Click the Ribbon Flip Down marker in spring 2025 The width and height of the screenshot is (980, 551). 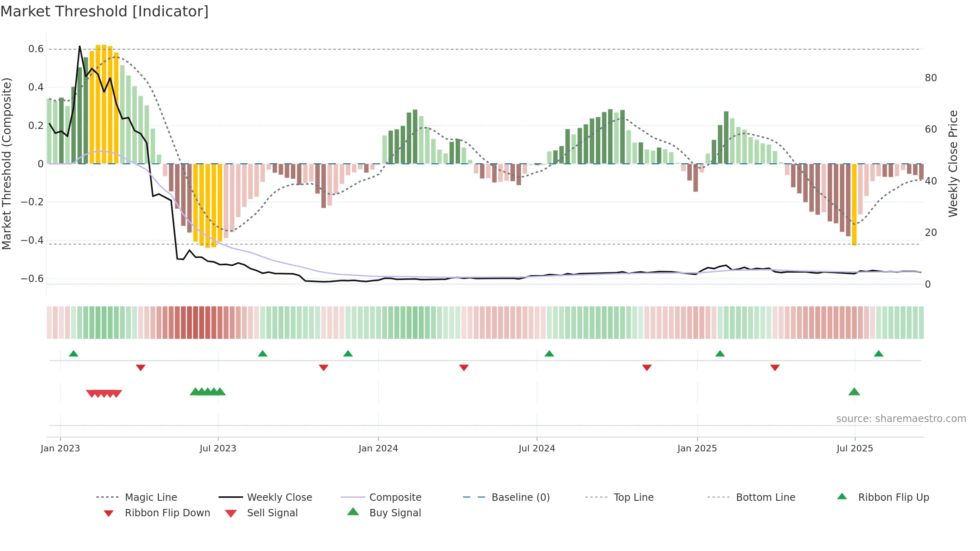coord(775,368)
